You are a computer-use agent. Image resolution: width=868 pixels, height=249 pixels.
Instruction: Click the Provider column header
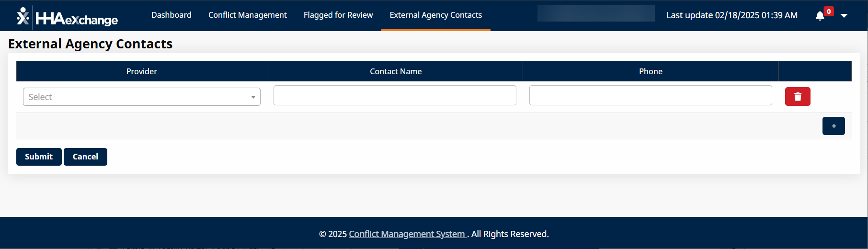coord(142,71)
